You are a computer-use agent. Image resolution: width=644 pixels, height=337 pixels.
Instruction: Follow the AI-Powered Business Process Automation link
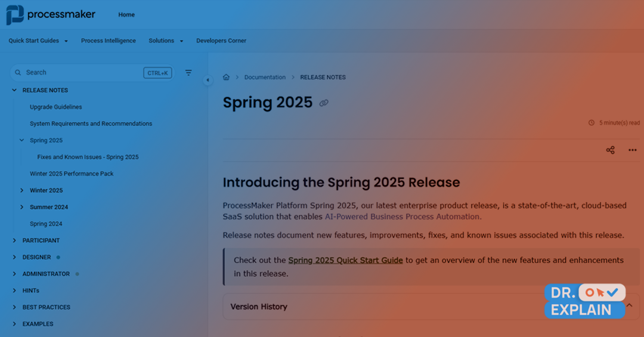coord(403,217)
